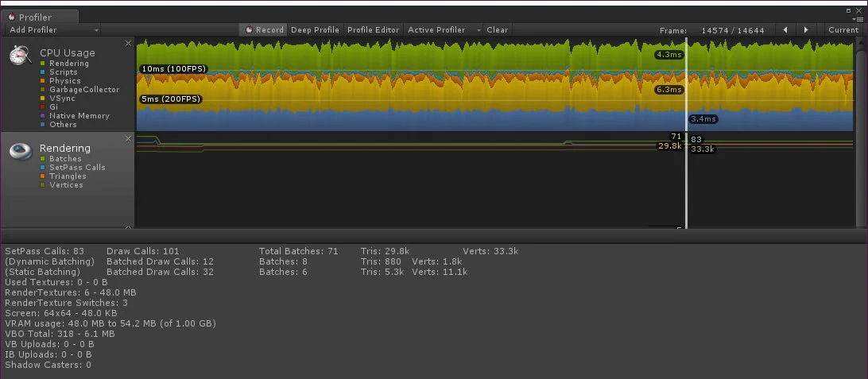This screenshot has width=868, height=379.
Task: Click the bug icon on Profiler tab
Action: [12, 17]
